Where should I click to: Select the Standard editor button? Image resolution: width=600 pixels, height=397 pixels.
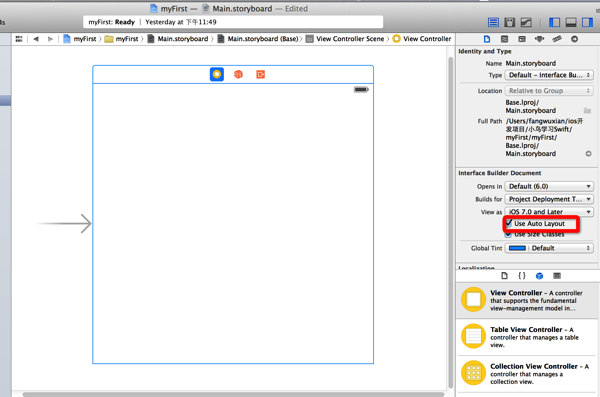pos(493,23)
